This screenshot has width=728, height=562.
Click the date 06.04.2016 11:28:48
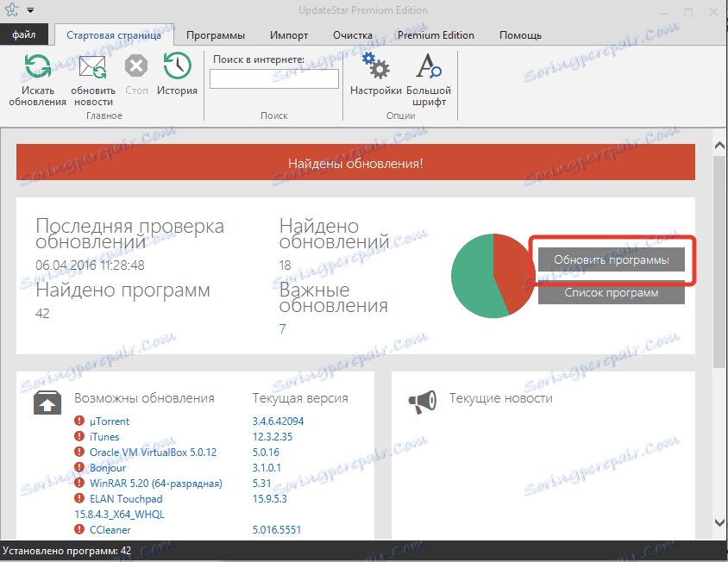pos(90,265)
